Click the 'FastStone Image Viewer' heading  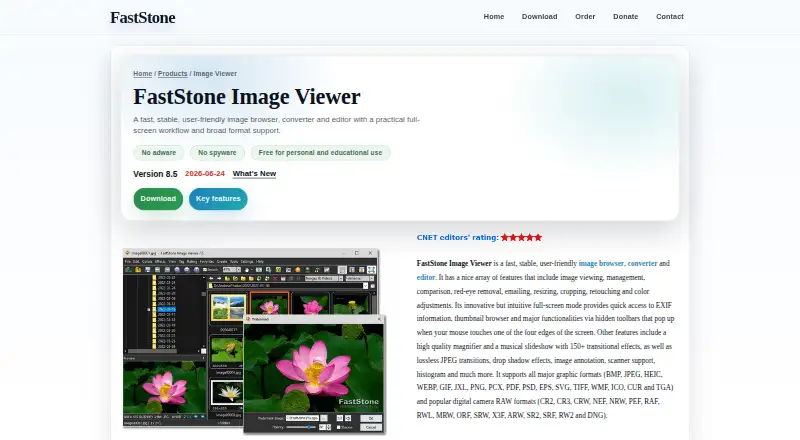(246, 96)
